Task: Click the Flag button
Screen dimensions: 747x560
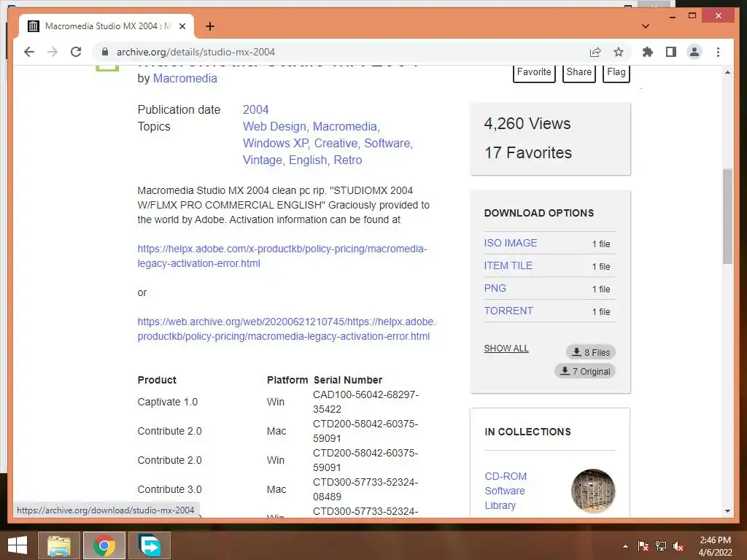Action: 616,72
